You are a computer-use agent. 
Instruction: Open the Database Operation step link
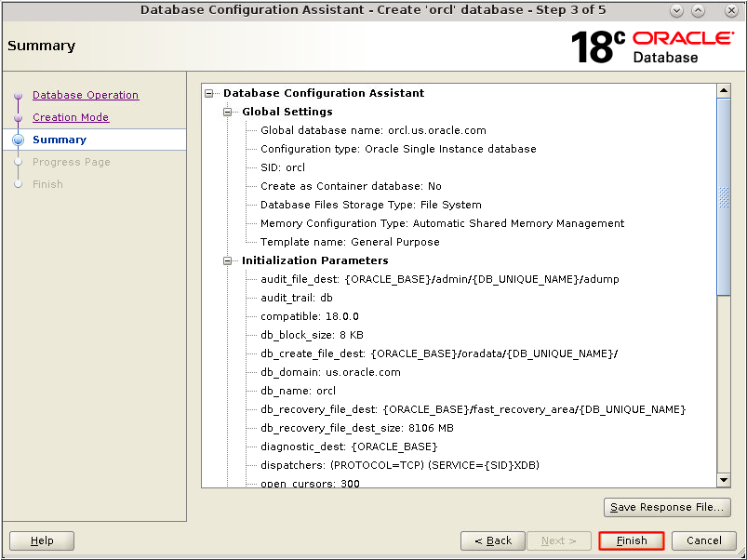click(86, 95)
